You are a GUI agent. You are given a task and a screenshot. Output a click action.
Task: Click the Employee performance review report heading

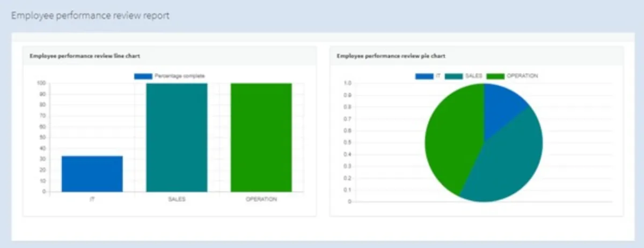[90, 16]
